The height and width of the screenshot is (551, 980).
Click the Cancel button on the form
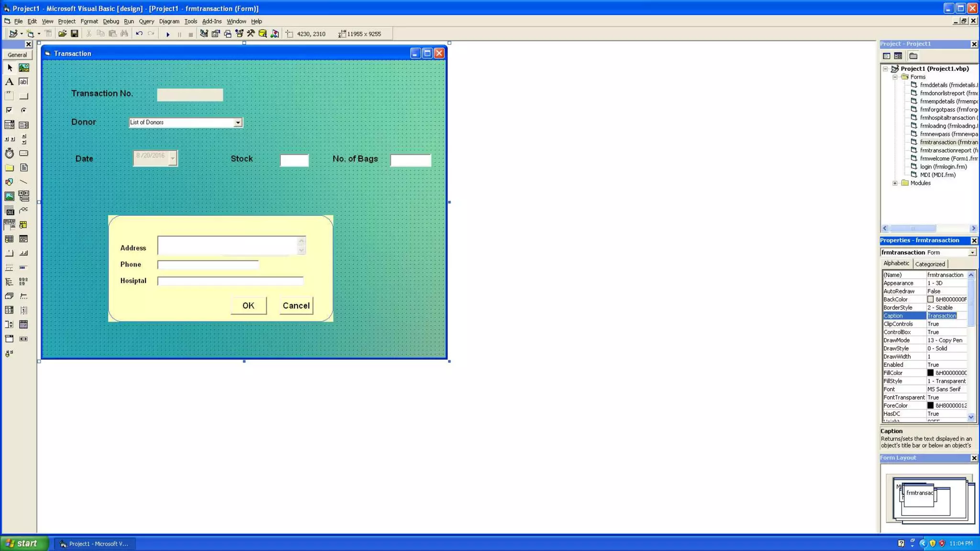point(296,306)
